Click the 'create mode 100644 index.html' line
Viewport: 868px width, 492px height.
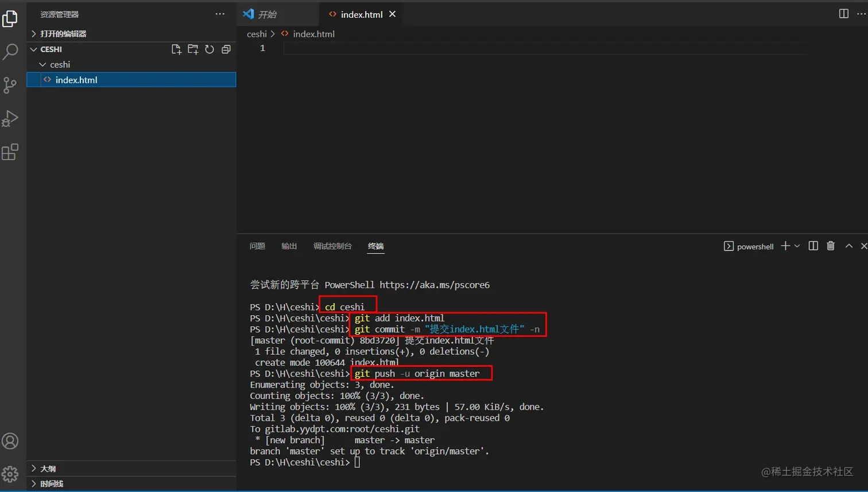pyautogui.click(x=327, y=362)
